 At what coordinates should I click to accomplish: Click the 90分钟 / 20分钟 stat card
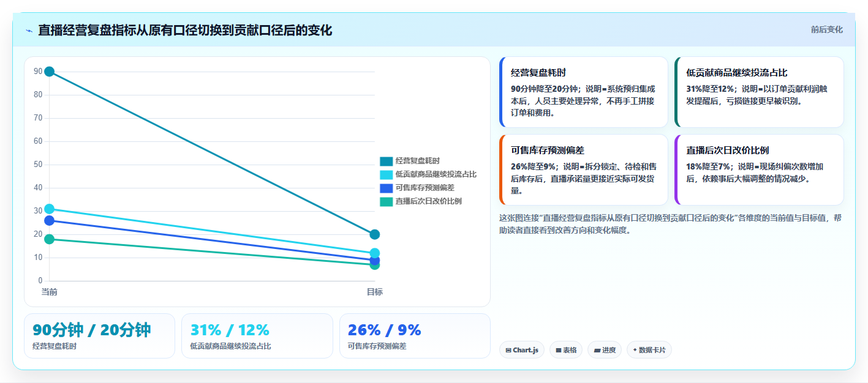99,336
